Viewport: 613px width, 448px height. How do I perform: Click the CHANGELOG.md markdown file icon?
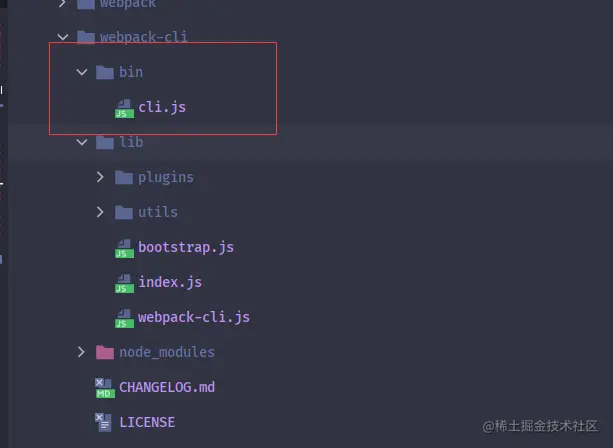pos(105,388)
